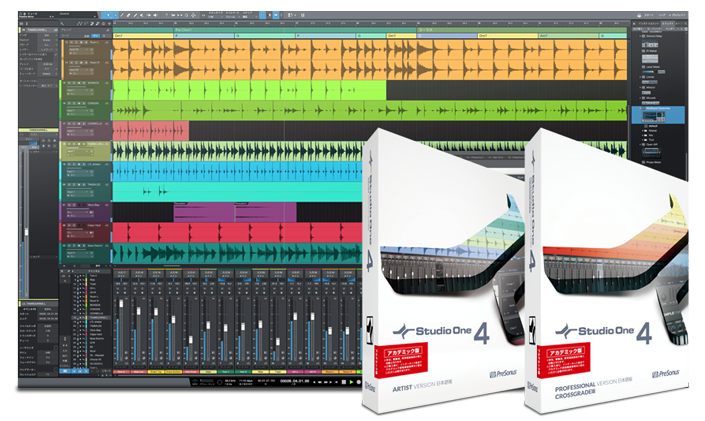This screenshot has width=705, height=421.
Task: Open the スタート page button
Action: [x=649, y=15]
